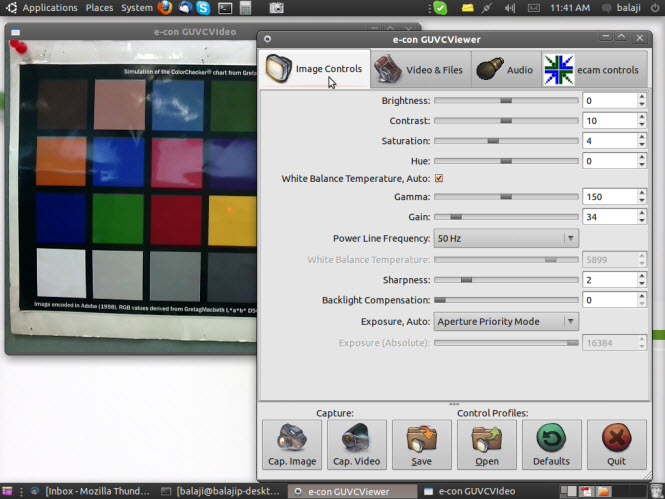This screenshot has width=665, height=499.
Task: Switch to the ecam controls tab
Action: point(594,70)
